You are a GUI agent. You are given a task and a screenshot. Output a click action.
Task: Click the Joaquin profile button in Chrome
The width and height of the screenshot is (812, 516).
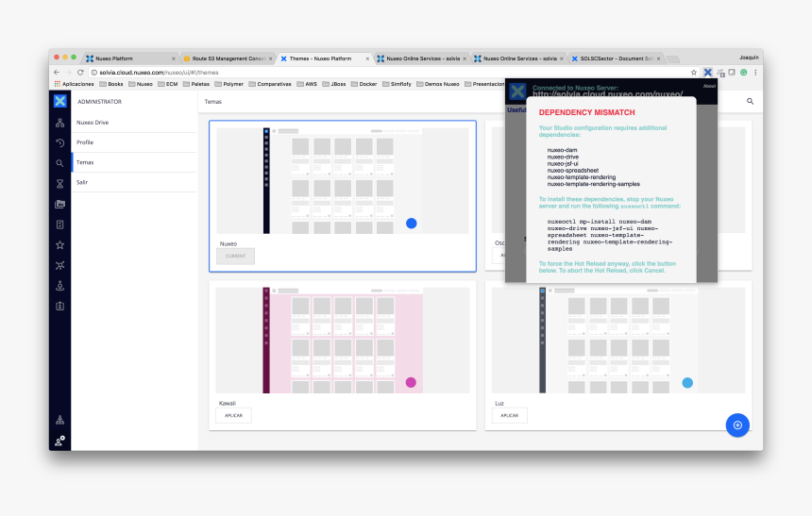point(749,58)
